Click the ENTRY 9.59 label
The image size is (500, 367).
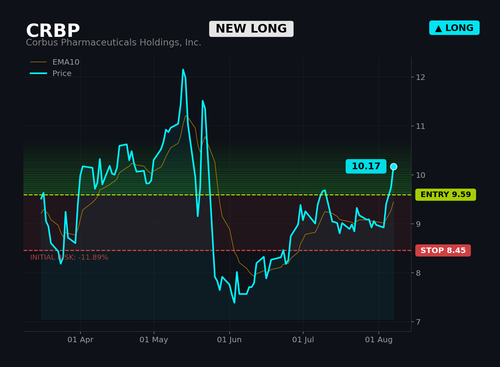(446, 194)
